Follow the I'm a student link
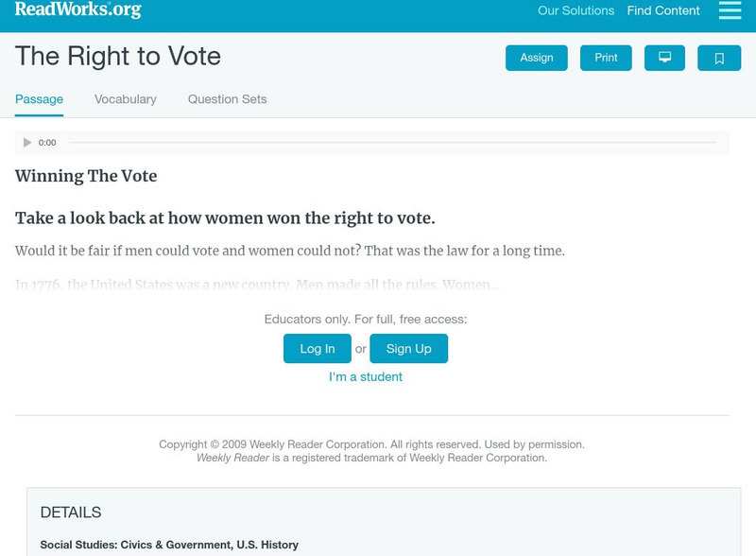 [x=366, y=376]
